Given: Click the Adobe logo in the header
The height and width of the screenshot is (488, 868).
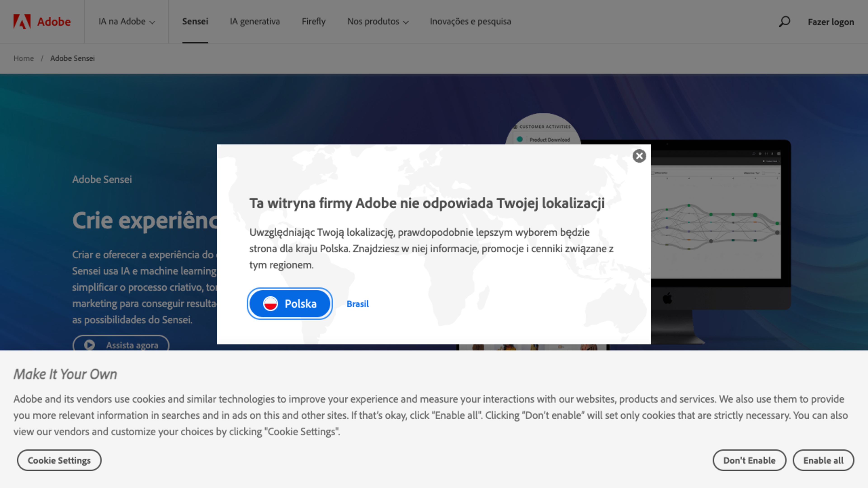Looking at the screenshot, I should click(x=42, y=21).
